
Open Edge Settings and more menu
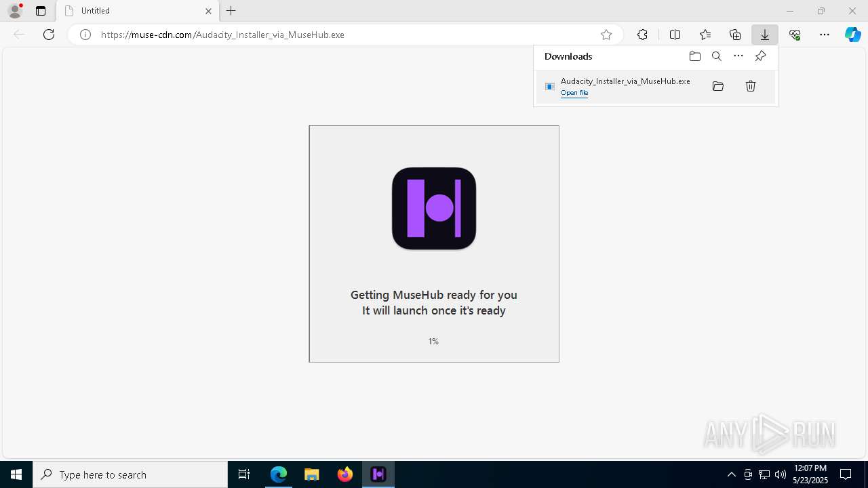point(825,35)
